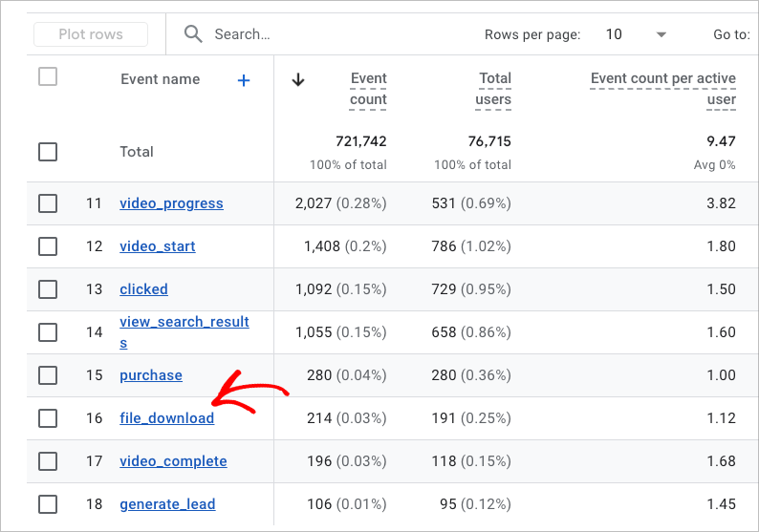Viewport: 759px width, 532px height.
Task: Select the checkbox for video_complete row
Action: [x=48, y=461]
